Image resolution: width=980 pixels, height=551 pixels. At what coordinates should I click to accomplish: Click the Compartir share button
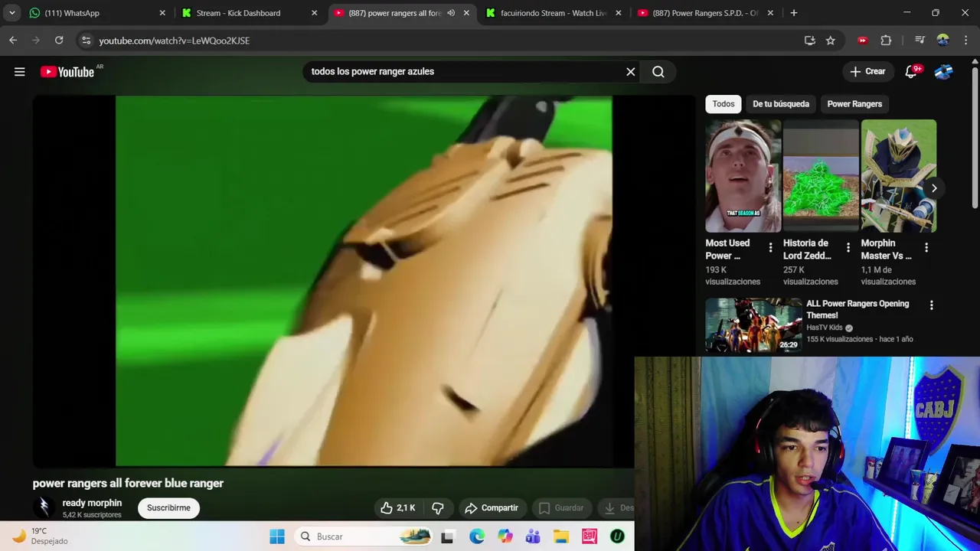coord(492,507)
